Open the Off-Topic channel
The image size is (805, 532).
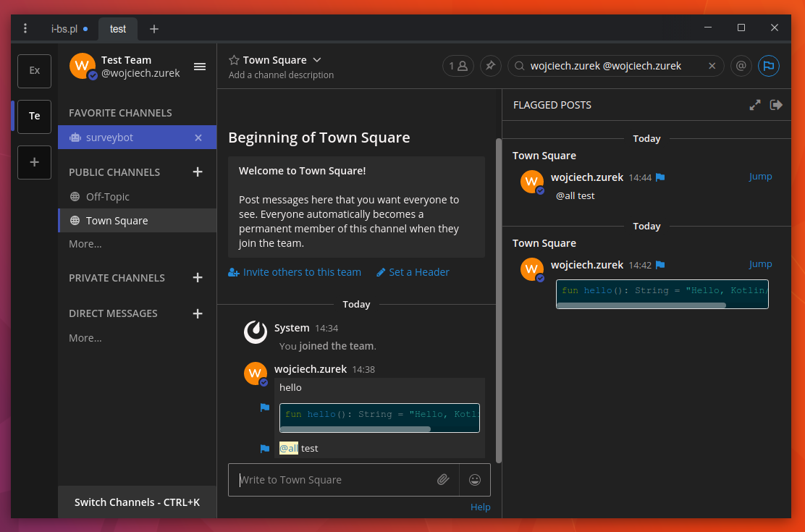tap(137, 197)
